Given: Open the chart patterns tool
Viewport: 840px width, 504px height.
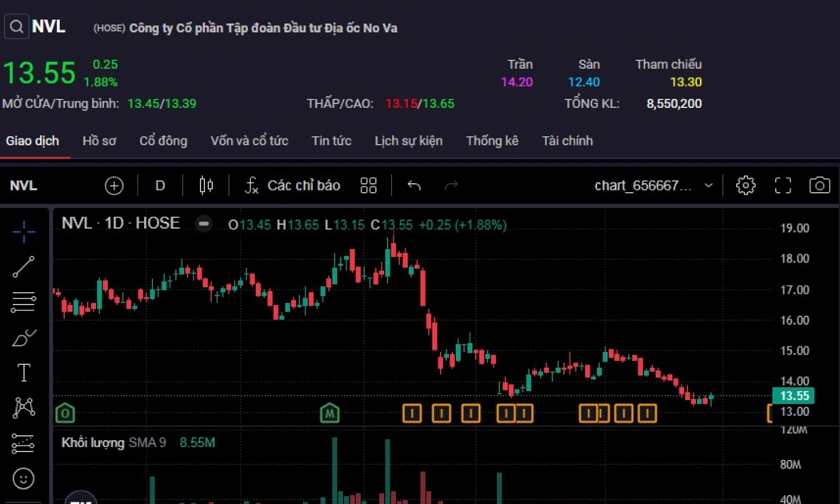Looking at the screenshot, I should [x=24, y=408].
